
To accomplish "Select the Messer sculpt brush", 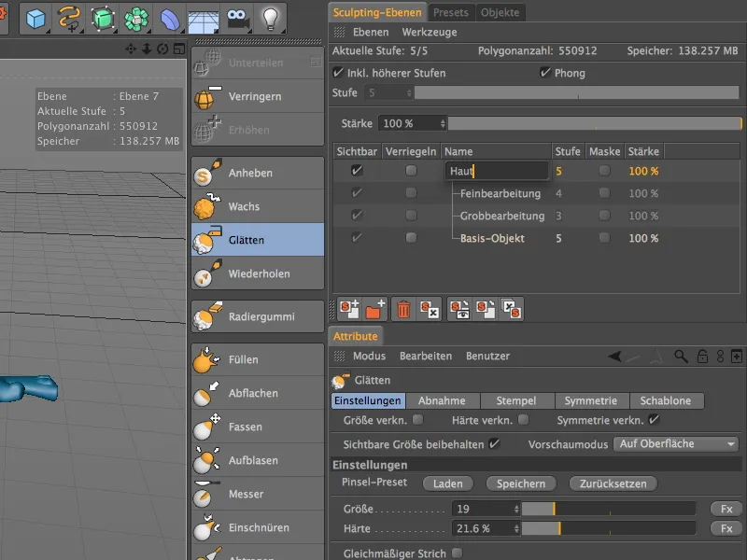I will click(258, 494).
